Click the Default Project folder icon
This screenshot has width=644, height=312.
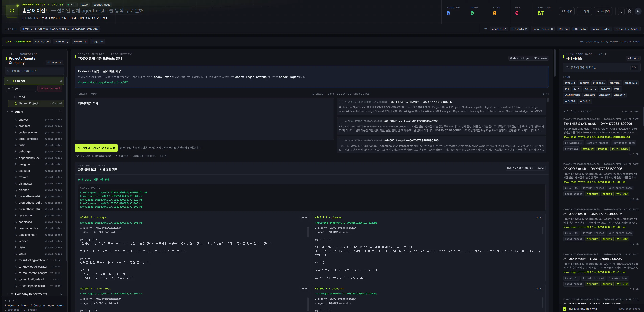[16, 104]
